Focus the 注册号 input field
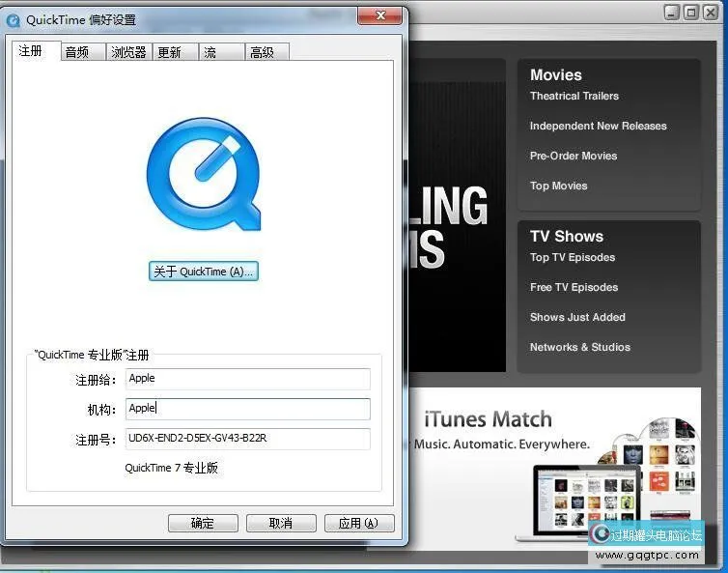Screen dimensions: 728x573 [247, 439]
